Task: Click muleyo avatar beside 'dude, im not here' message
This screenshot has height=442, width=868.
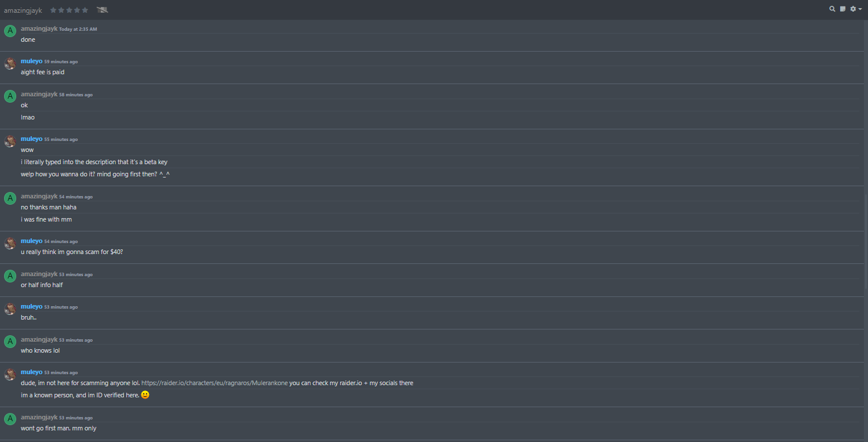Action: coord(10,374)
